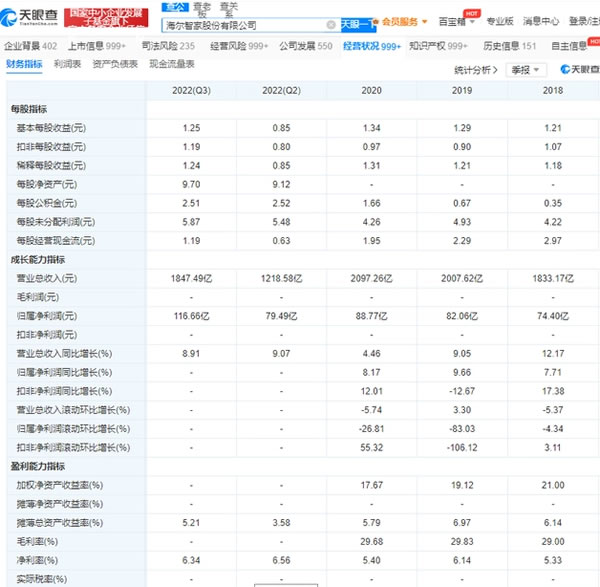Click the 29.83 gross margin value
This screenshot has height=587, width=600.
point(462,541)
